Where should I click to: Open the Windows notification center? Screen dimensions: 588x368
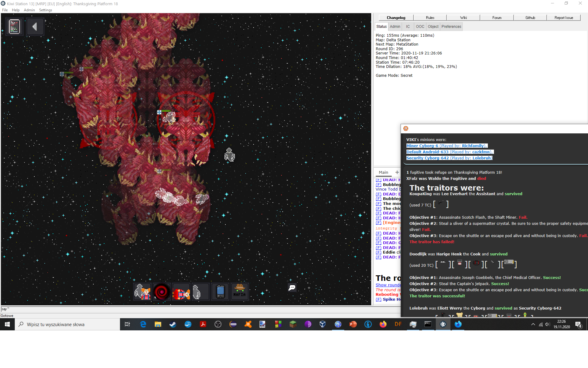579,325
